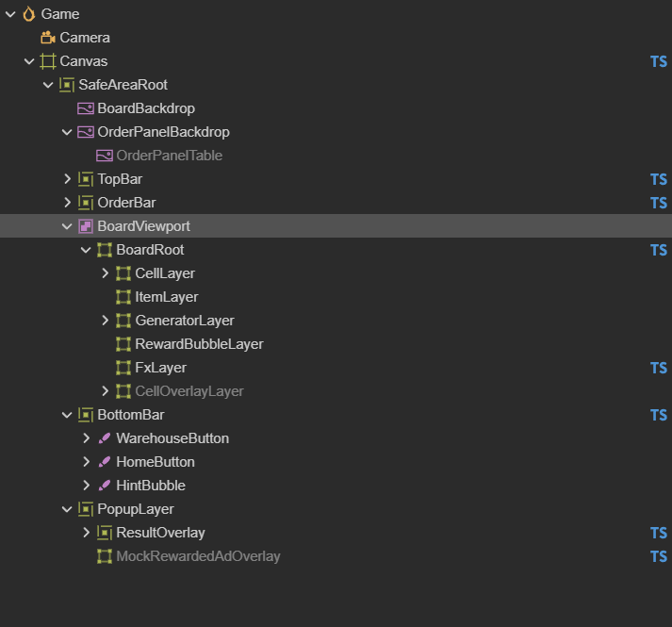Select the RewardBubbleLayer node label
The image size is (672, 627).
click(x=199, y=344)
